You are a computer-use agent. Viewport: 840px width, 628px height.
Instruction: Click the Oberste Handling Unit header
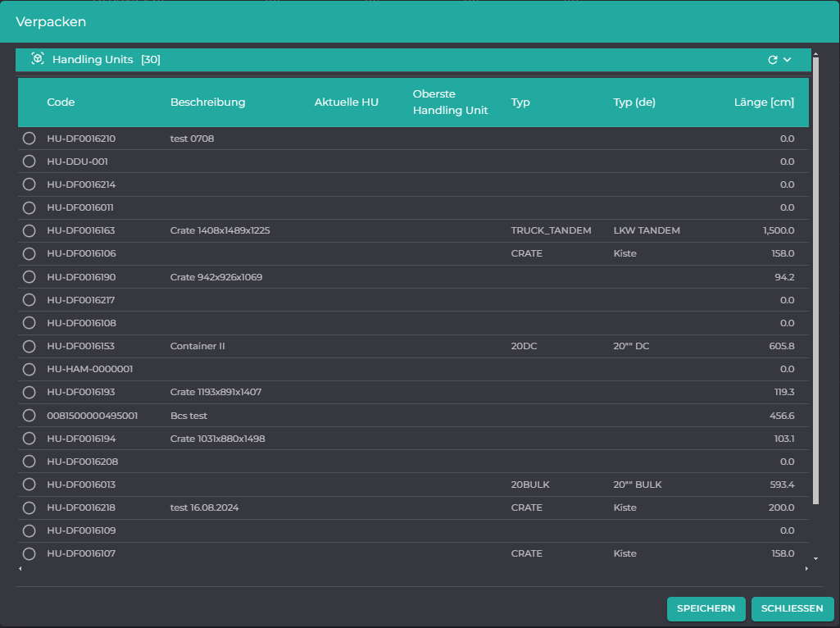tap(450, 102)
